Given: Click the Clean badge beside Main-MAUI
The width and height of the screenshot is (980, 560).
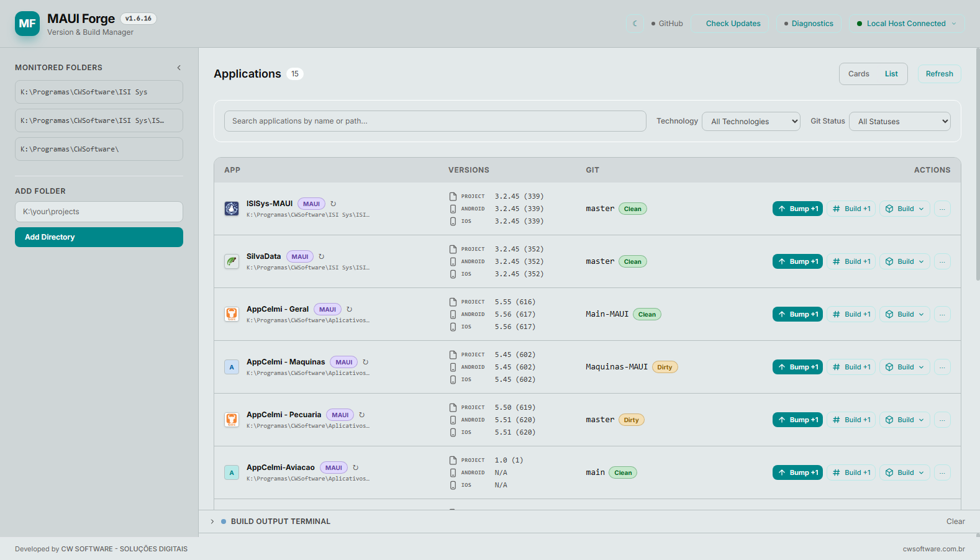Looking at the screenshot, I should pyautogui.click(x=647, y=314).
